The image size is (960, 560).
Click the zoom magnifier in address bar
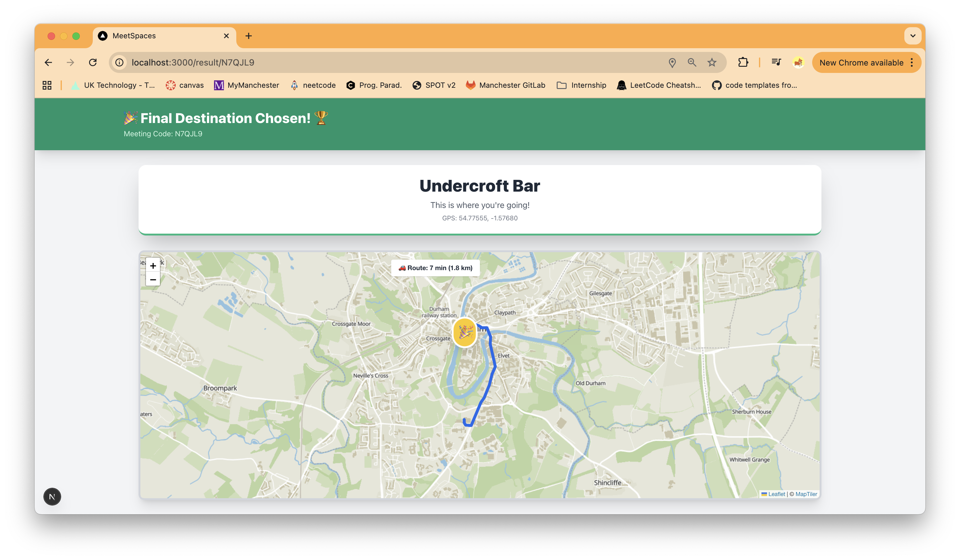[692, 62]
